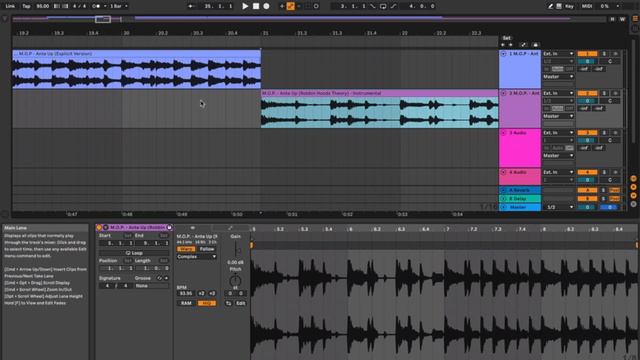Viewport: 640px width, 360px height.
Task: Open track 1 Ext. In input dropdown
Action: (558, 53)
